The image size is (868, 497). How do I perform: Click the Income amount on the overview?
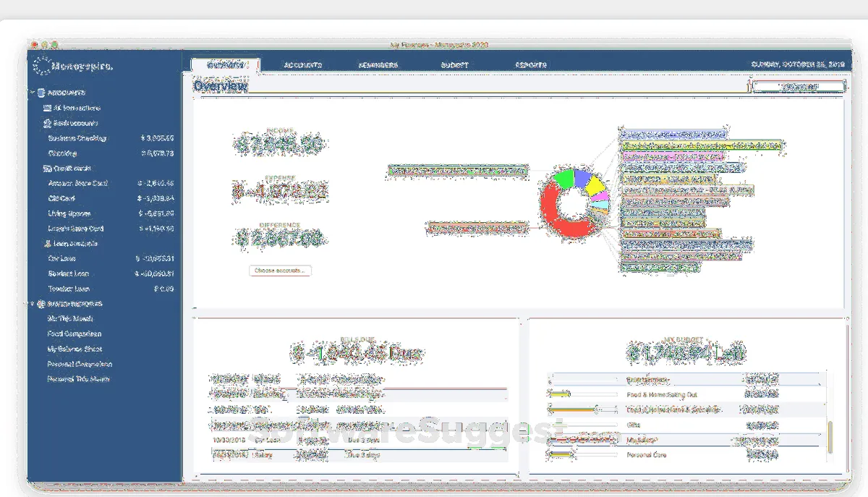coord(279,145)
